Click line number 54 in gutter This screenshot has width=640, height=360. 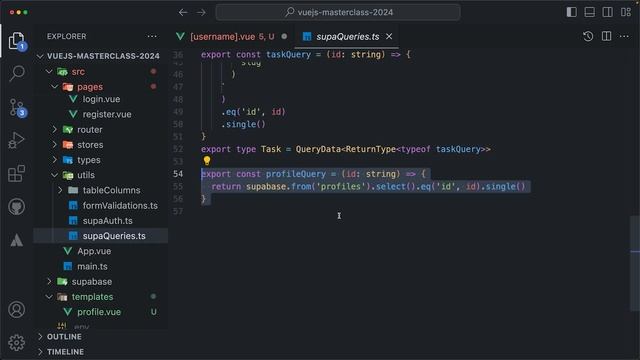178,174
